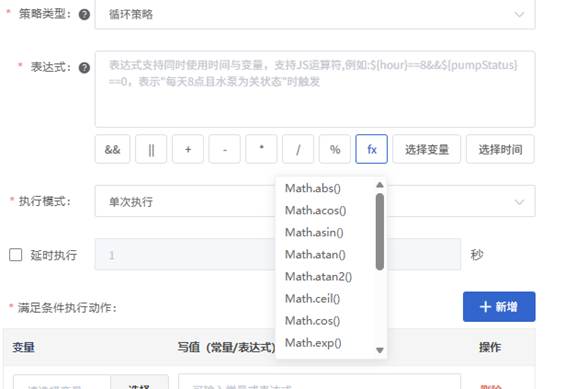Choose Math.atan2() from the function list
Viewport: 576px width, 389px height.
pyautogui.click(x=318, y=277)
